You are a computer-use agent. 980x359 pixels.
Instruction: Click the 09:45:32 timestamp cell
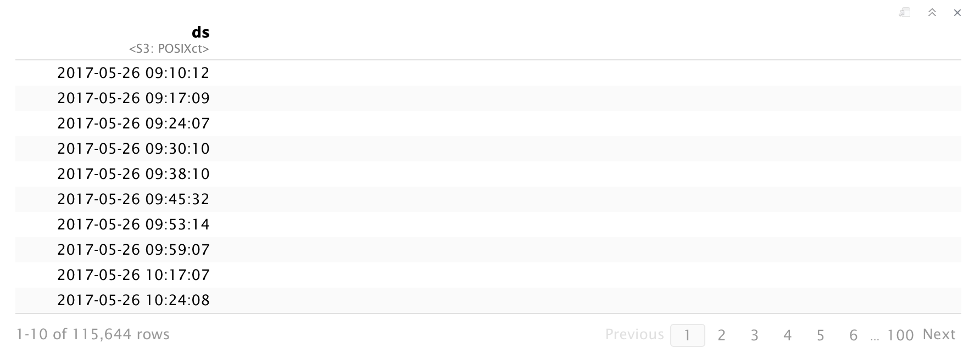tap(133, 199)
